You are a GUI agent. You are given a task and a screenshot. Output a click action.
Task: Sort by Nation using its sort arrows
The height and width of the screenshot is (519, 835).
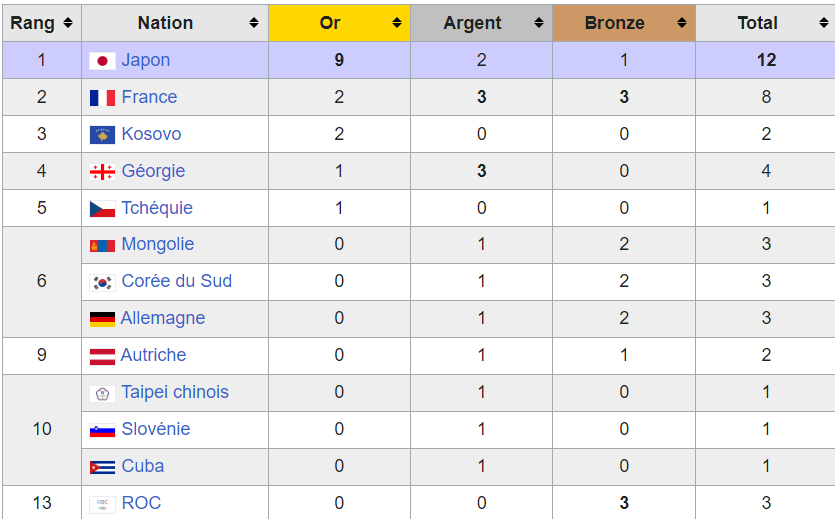point(254,23)
